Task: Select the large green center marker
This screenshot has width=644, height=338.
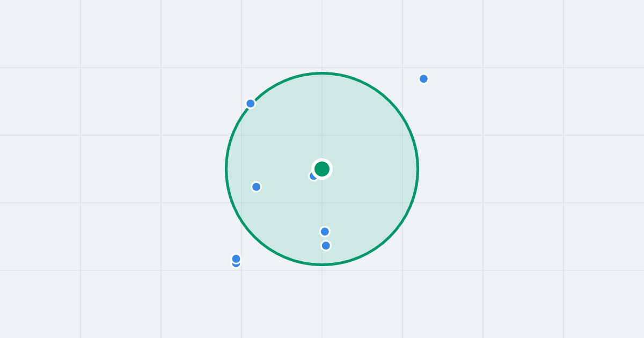Action: click(x=322, y=169)
